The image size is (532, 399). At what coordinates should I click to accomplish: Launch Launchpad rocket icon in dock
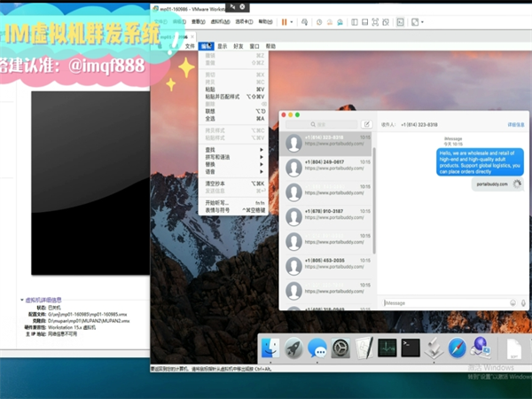click(x=294, y=349)
